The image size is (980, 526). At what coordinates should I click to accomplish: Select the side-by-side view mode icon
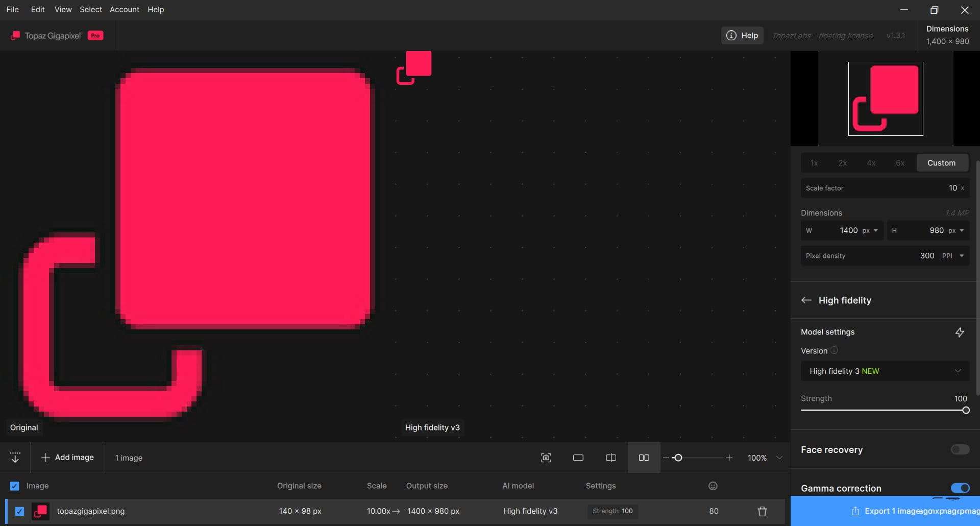point(644,458)
